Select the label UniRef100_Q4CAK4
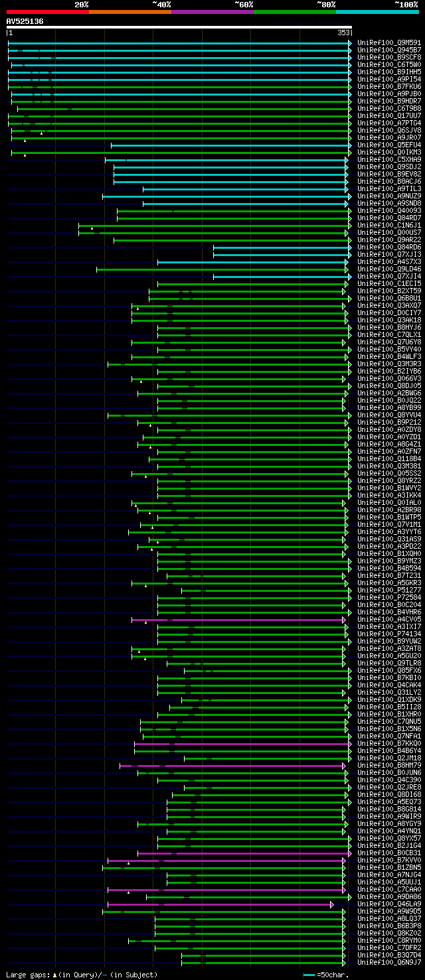The image size is (425, 980). pos(389,685)
